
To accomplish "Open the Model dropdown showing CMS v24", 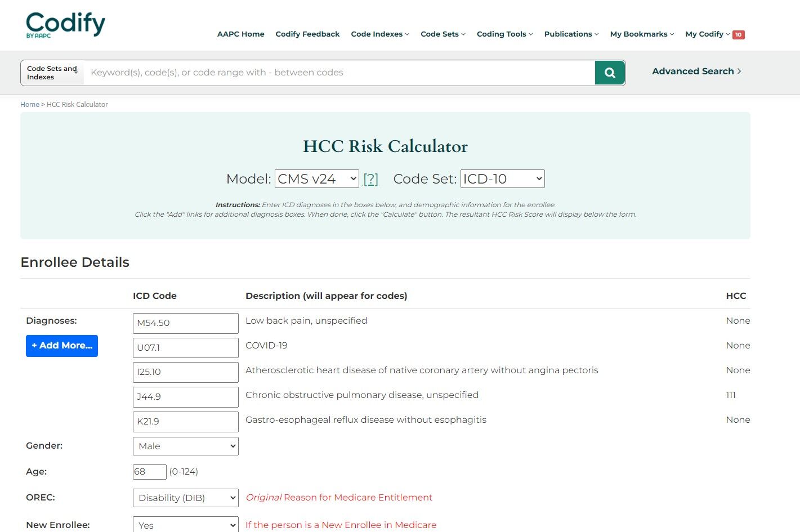I will point(317,179).
